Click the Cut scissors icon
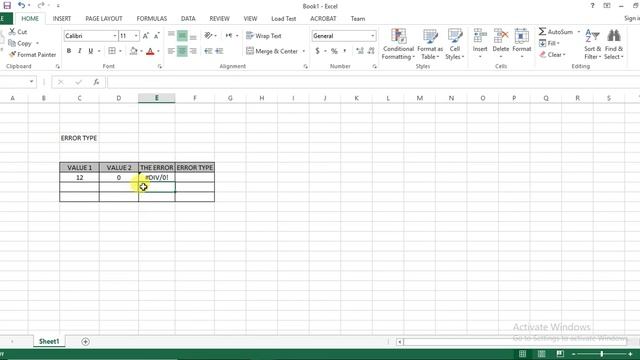The image size is (640, 360). (x=12, y=31)
